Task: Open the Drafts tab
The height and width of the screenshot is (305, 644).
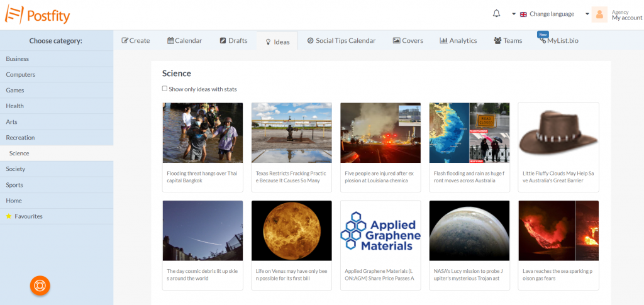Action: point(233,41)
